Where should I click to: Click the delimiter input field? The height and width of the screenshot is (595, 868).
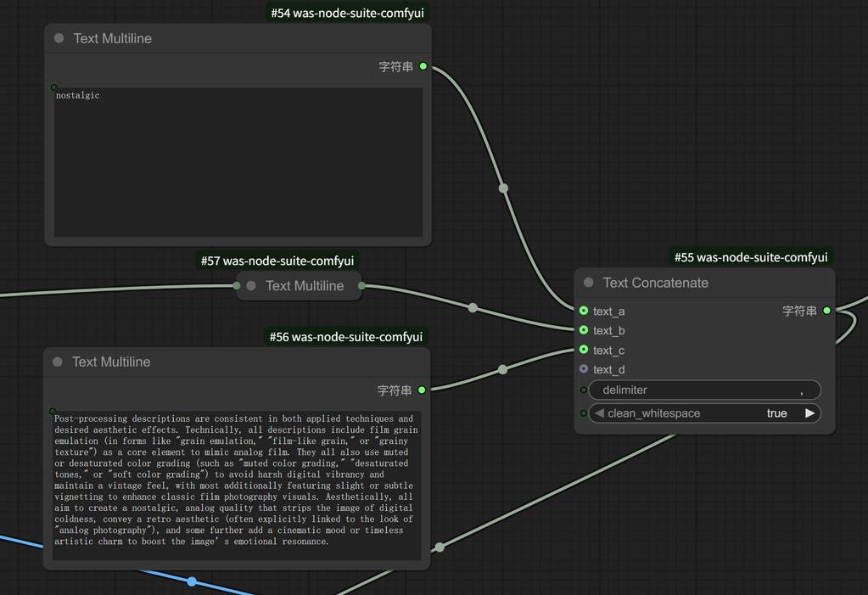tap(704, 390)
